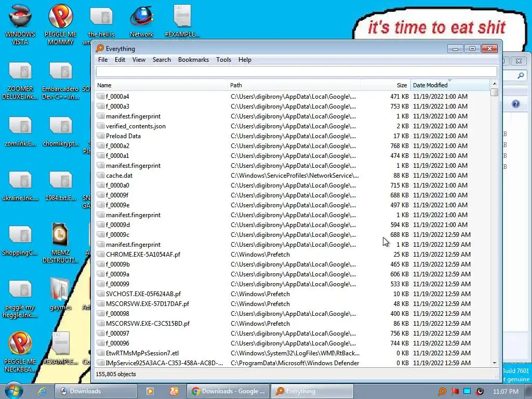Open the File menu
The height and width of the screenshot is (399, 532).
click(103, 60)
